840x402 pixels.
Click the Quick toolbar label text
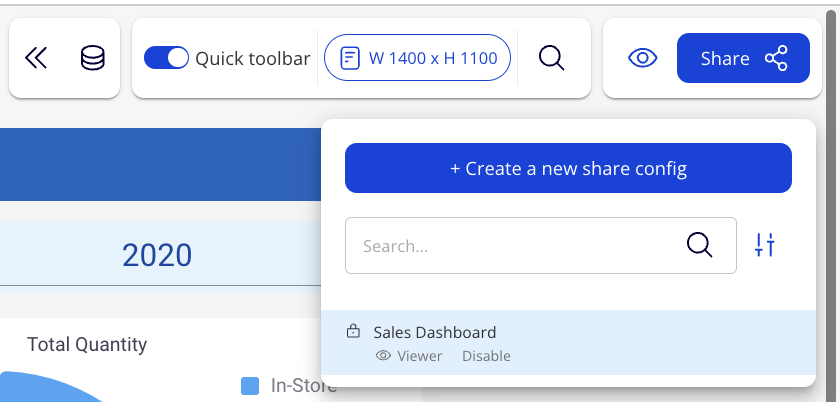[252, 59]
